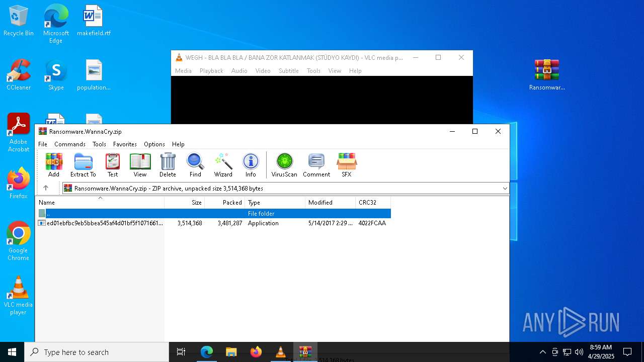This screenshot has height=362, width=644.
Task: Select Skype desktop shortcut
Action: [56, 75]
